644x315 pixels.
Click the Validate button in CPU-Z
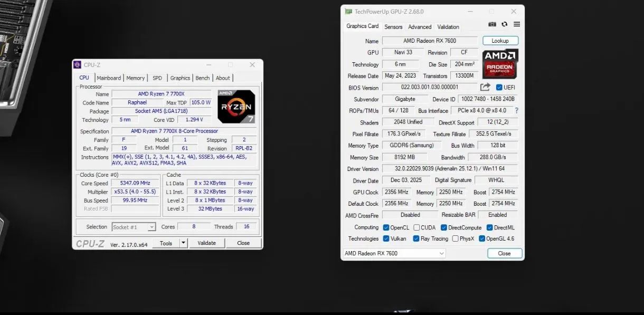click(206, 243)
